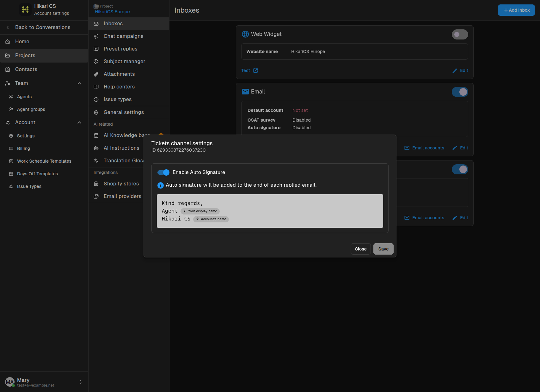Open Chat campaigns menu item
The width and height of the screenshot is (540, 392).
click(129, 36)
